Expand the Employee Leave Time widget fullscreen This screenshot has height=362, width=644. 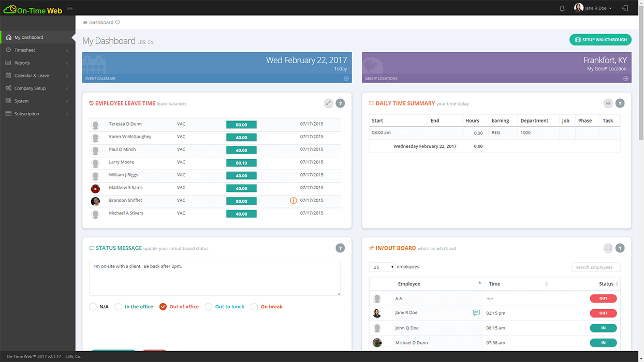pyautogui.click(x=328, y=103)
